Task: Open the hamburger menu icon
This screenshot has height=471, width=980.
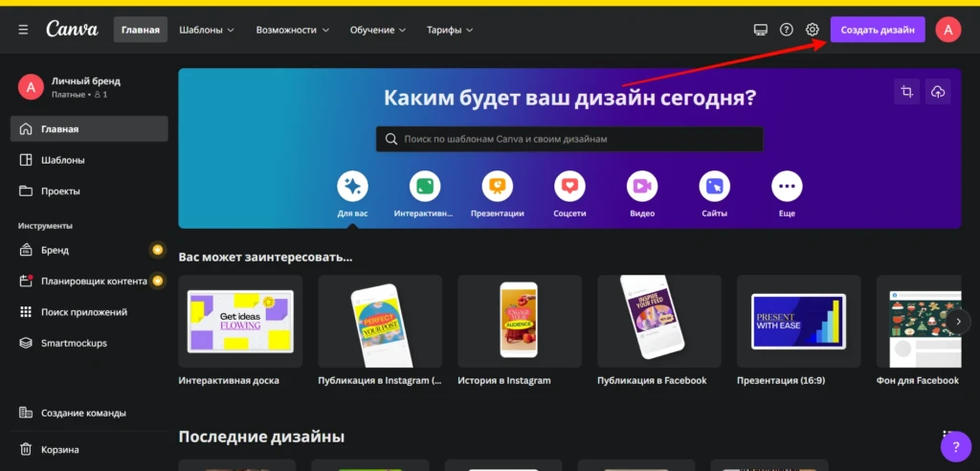Action: [x=23, y=30]
